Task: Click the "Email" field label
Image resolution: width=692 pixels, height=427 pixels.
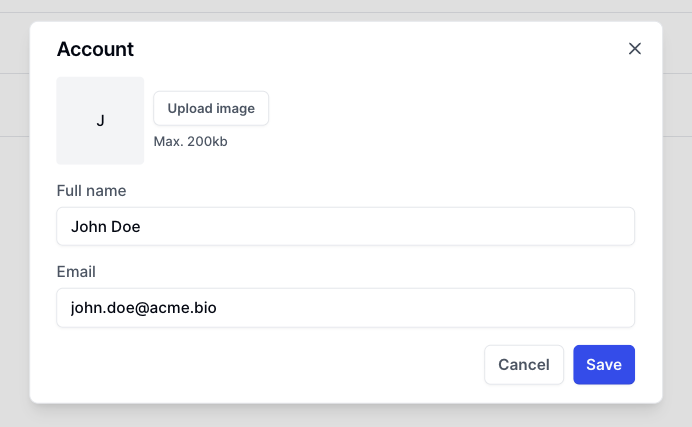Action: coord(76,271)
